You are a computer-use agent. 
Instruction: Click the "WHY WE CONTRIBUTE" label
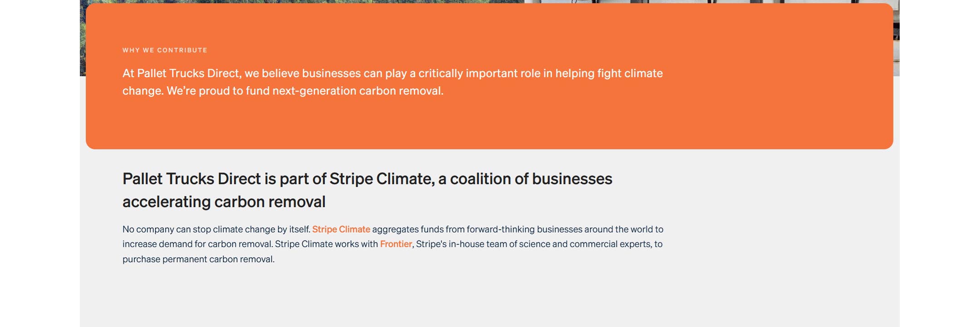click(x=165, y=50)
